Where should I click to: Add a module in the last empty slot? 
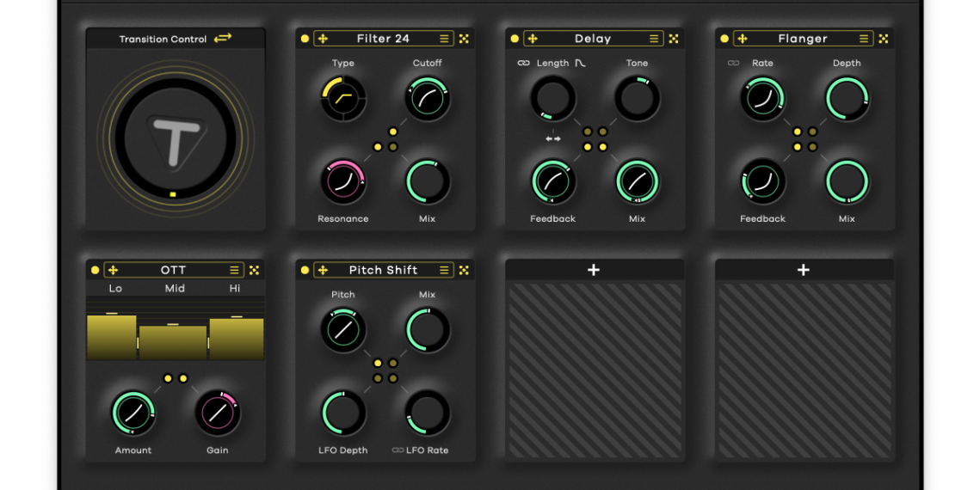pos(804,270)
